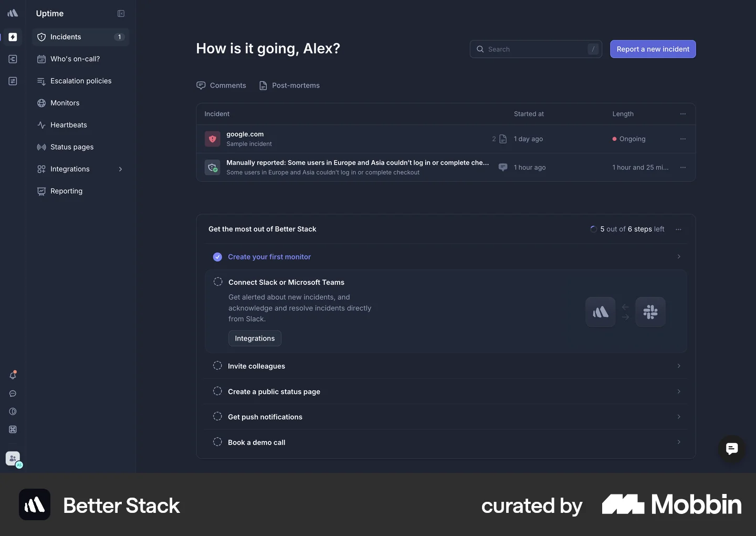Click the magnifier icon in search box

pos(480,49)
